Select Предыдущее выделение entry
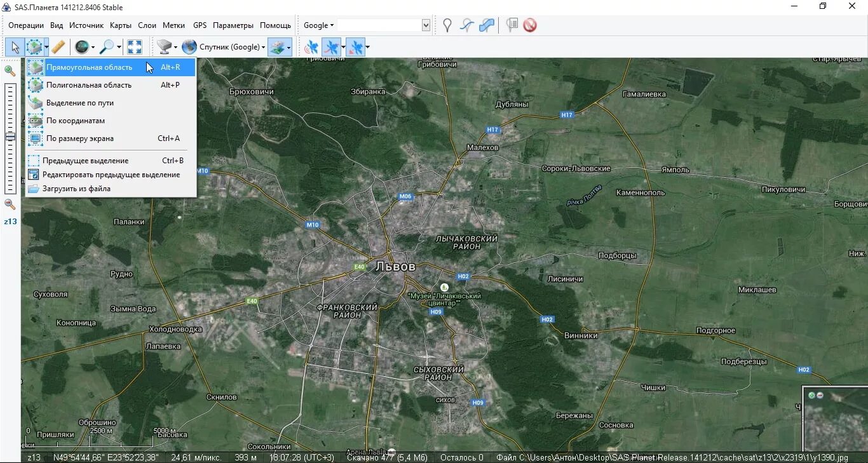 [x=111, y=161]
